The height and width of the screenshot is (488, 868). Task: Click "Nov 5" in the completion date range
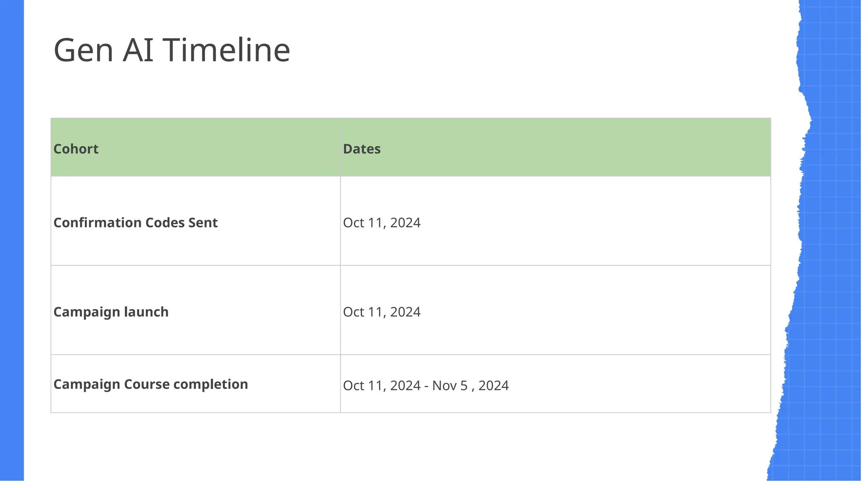pyautogui.click(x=450, y=385)
